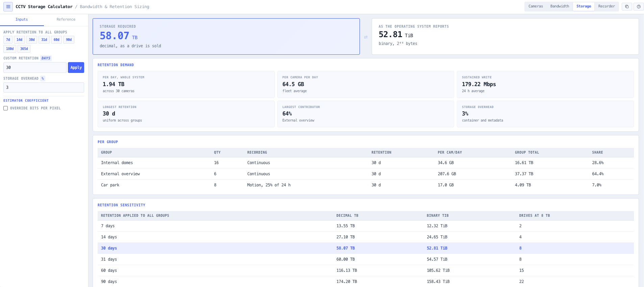Click the CCTV Storage Calculator title
Viewport: 644px width, 287px height.
tap(44, 7)
